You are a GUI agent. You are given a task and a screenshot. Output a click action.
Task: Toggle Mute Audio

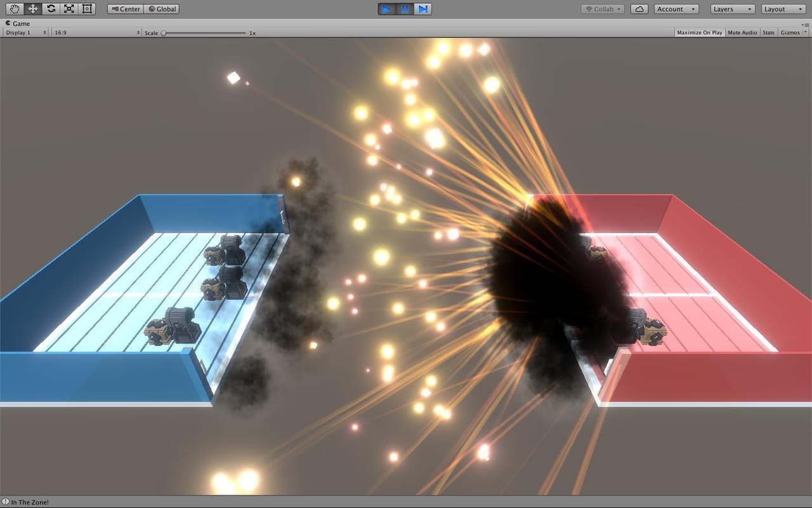tap(742, 32)
